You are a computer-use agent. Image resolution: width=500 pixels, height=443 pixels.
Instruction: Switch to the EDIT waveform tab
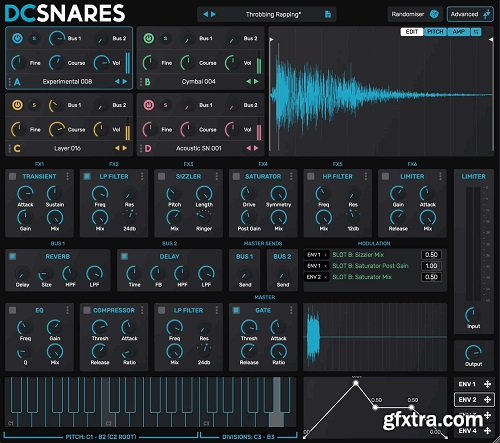coord(412,32)
